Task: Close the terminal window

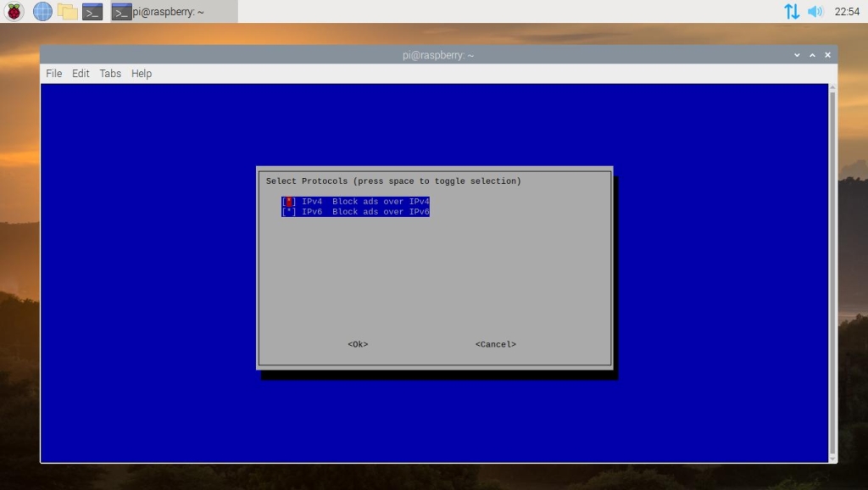Action: [x=827, y=55]
